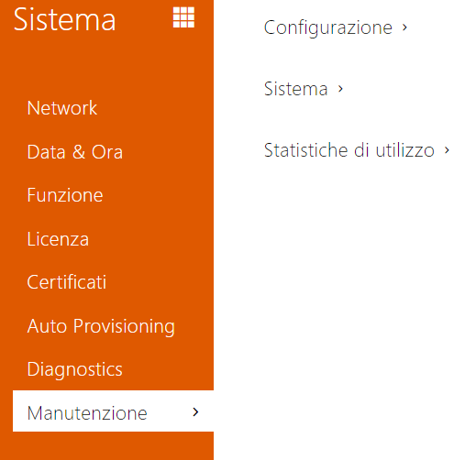Click the arrow after Statistiche di utilizzo
Viewport: 476px width, 460px height.
(447, 150)
